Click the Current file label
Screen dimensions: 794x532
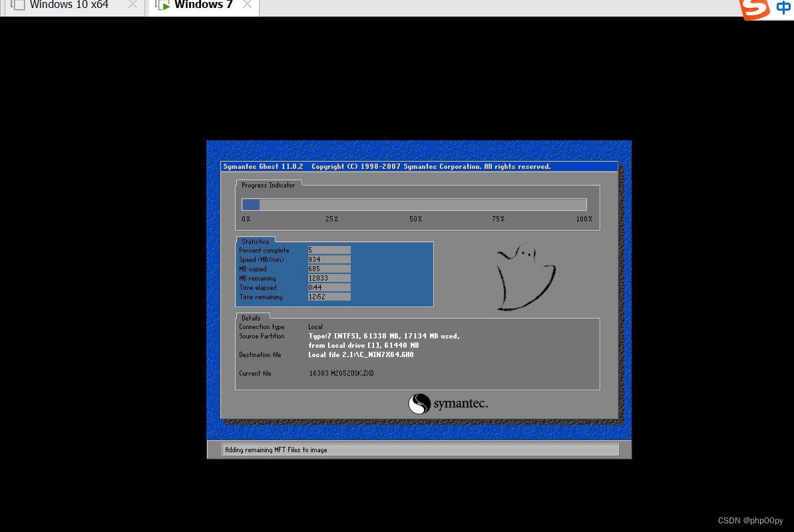(255, 374)
